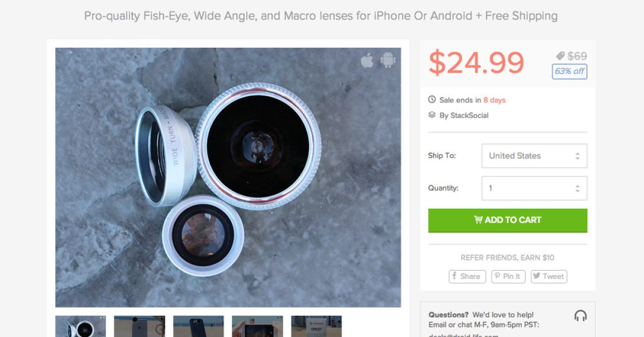Click the 63% off discount badge

[569, 71]
